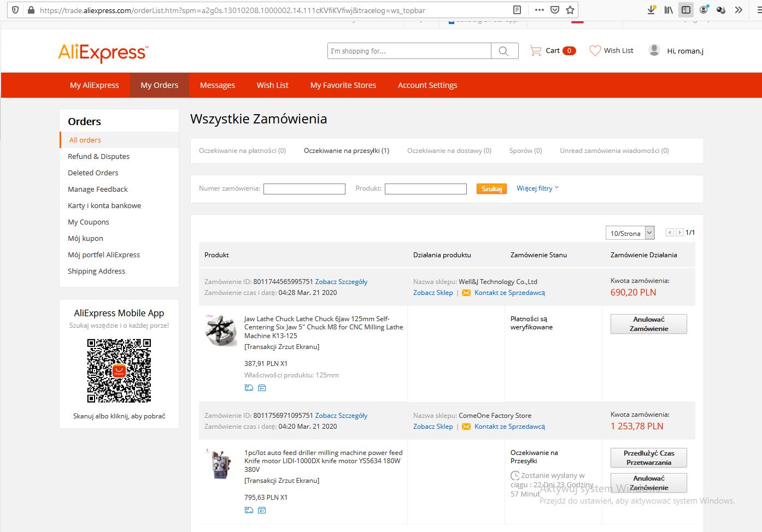Cancel the 690,20 PLN order
762x532 pixels.
(x=649, y=324)
